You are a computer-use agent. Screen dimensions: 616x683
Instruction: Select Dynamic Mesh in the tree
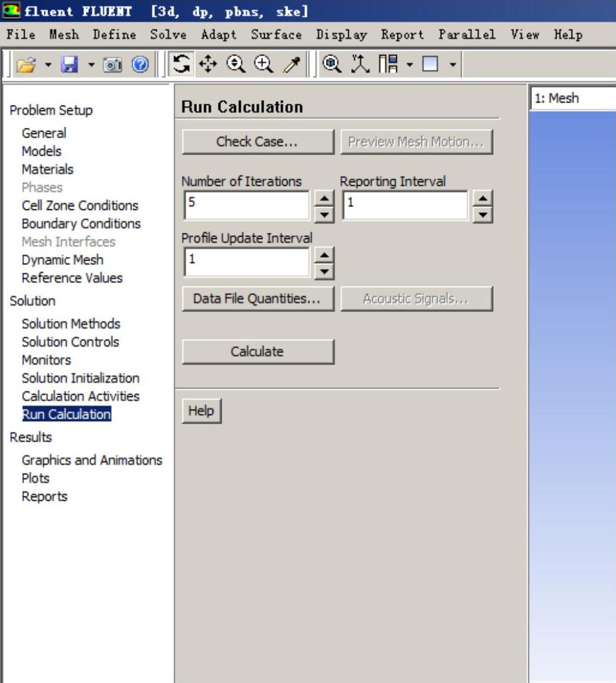[x=63, y=259]
